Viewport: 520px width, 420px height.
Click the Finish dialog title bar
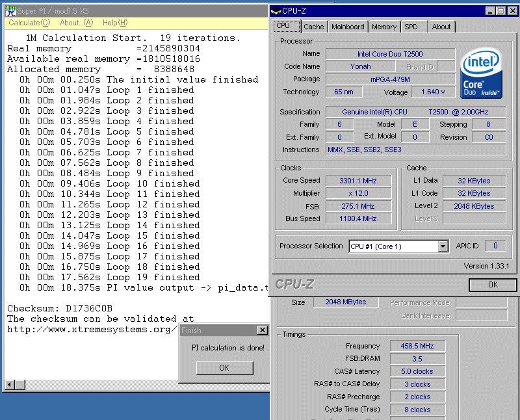click(x=224, y=330)
